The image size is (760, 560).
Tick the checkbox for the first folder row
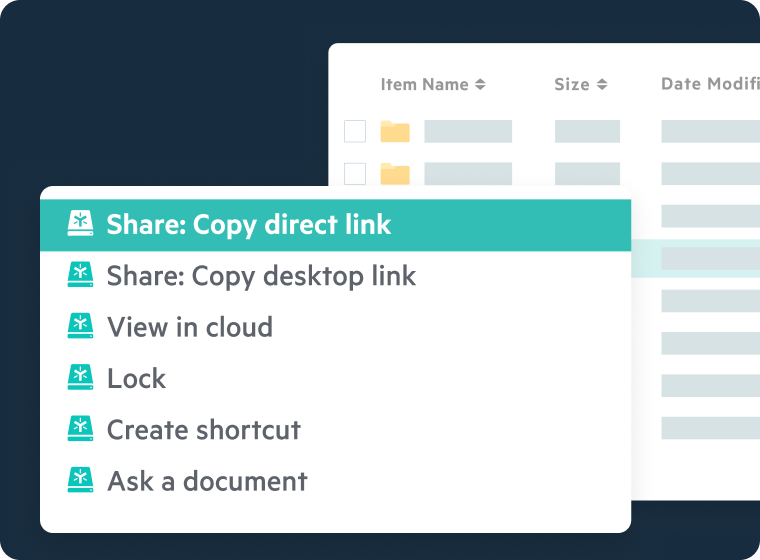[355, 131]
